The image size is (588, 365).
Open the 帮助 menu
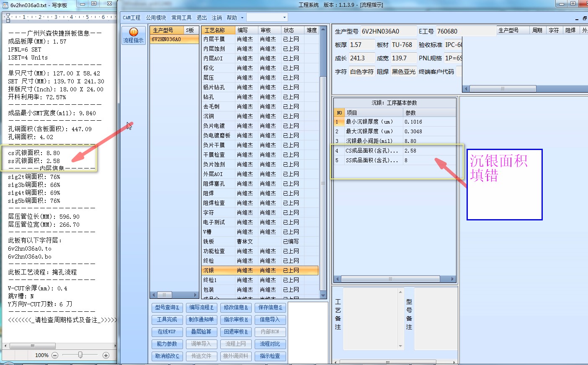click(x=232, y=18)
